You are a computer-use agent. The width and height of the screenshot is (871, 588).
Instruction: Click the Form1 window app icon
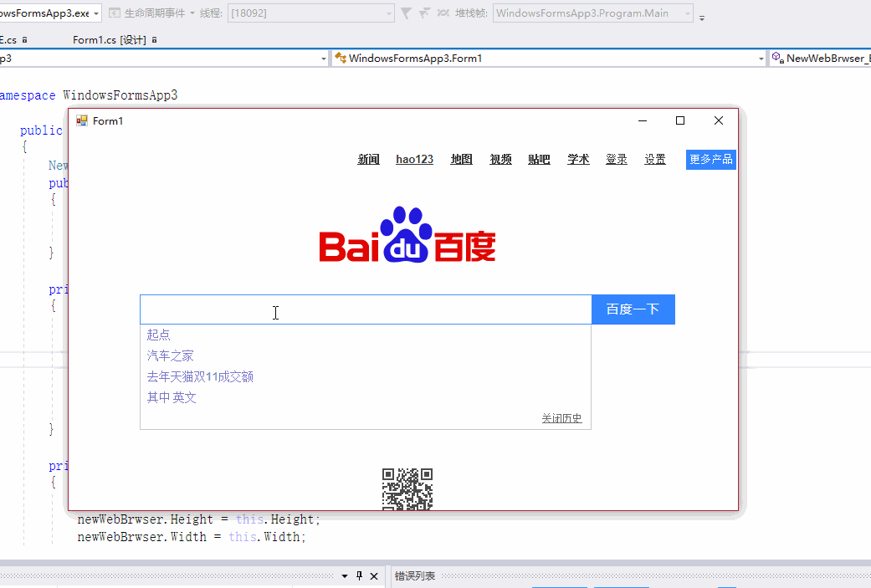point(82,120)
